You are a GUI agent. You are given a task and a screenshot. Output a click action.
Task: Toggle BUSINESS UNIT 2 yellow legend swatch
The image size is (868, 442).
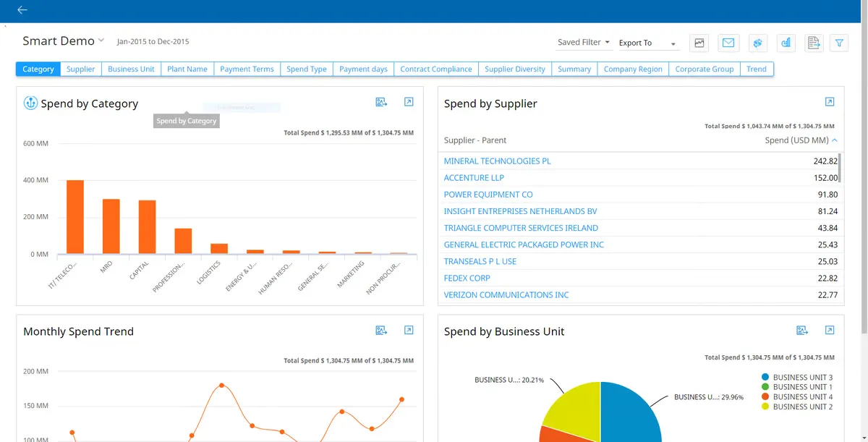click(x=765, y=407)
